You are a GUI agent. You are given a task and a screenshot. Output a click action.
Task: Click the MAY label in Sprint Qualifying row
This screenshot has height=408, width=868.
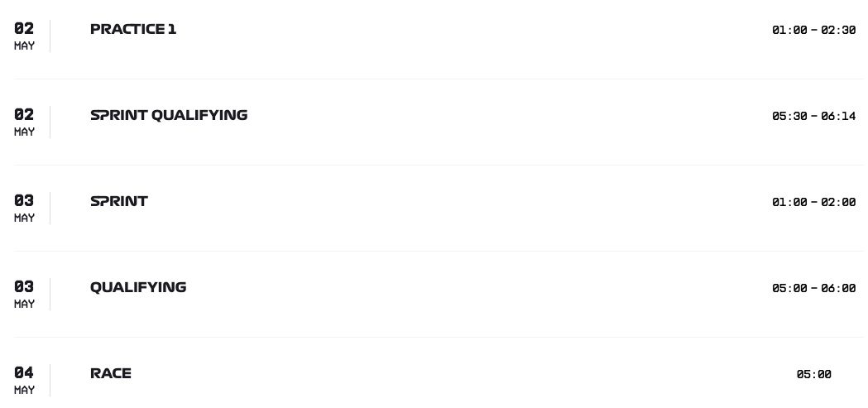click(24, 132)
